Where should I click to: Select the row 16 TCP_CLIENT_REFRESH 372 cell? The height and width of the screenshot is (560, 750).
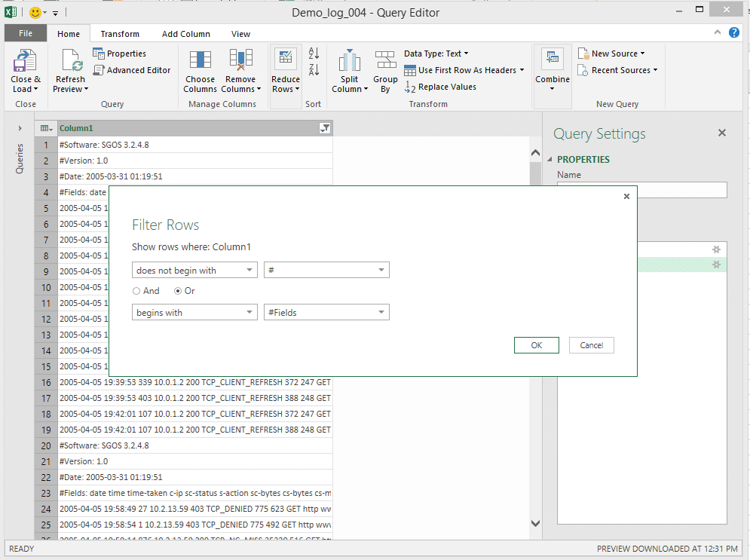pos(195,383)
